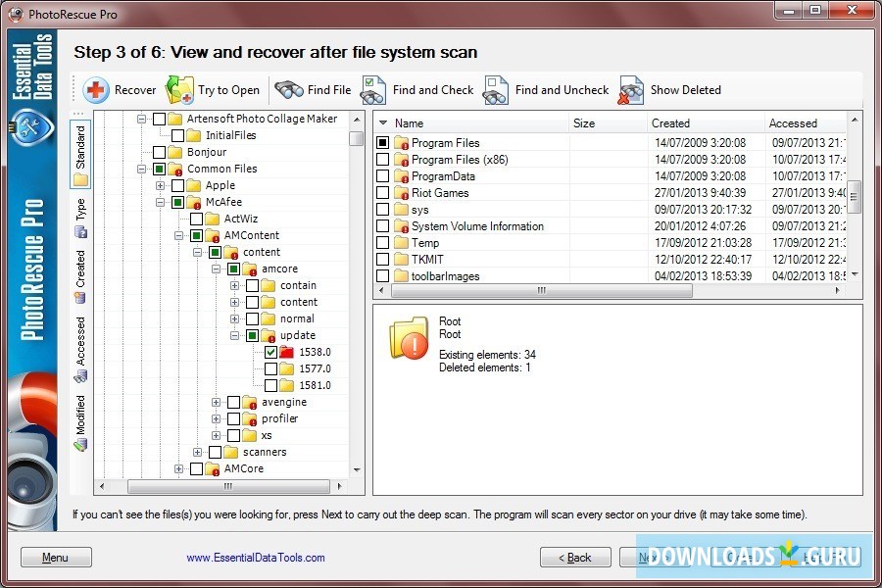Uncheck the 1538.0 recovery checkbox

click(x=271, y=352)
